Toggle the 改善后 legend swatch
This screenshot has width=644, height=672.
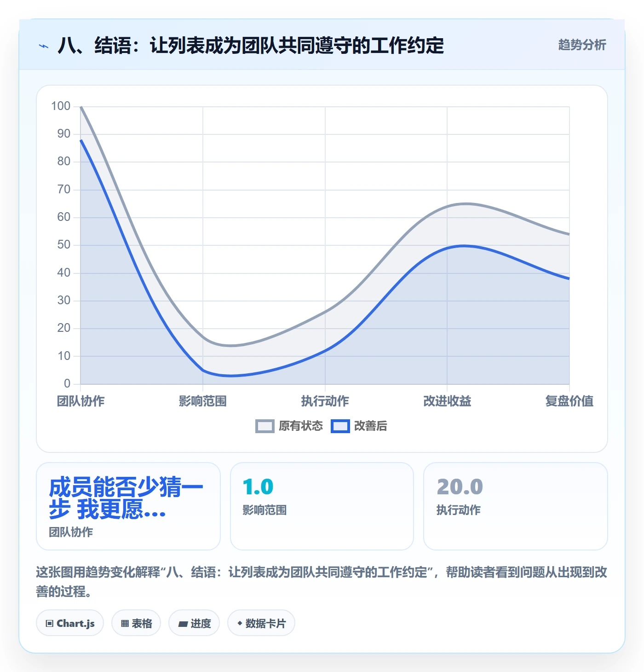[340, 426]
